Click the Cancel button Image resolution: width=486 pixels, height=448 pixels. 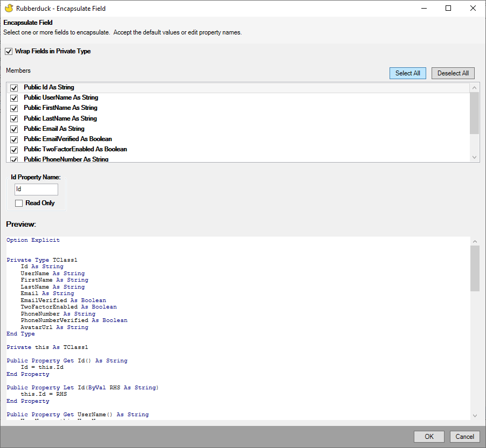pyautogui.click(x=464, y=437)
